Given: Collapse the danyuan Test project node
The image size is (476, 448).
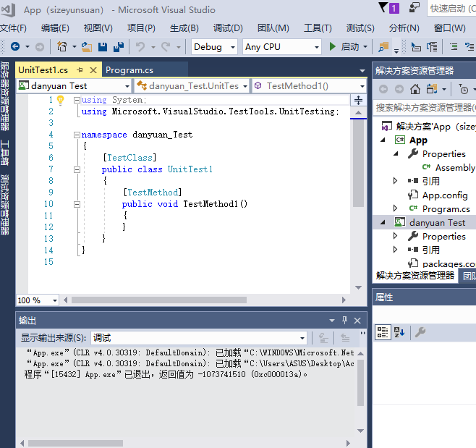Looking at the screenshot, I should pos(383,222).
